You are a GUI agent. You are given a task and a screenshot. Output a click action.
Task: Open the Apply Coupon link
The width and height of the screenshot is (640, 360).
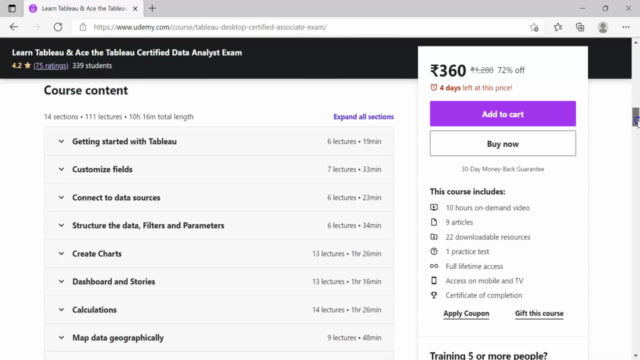(466, 313)
